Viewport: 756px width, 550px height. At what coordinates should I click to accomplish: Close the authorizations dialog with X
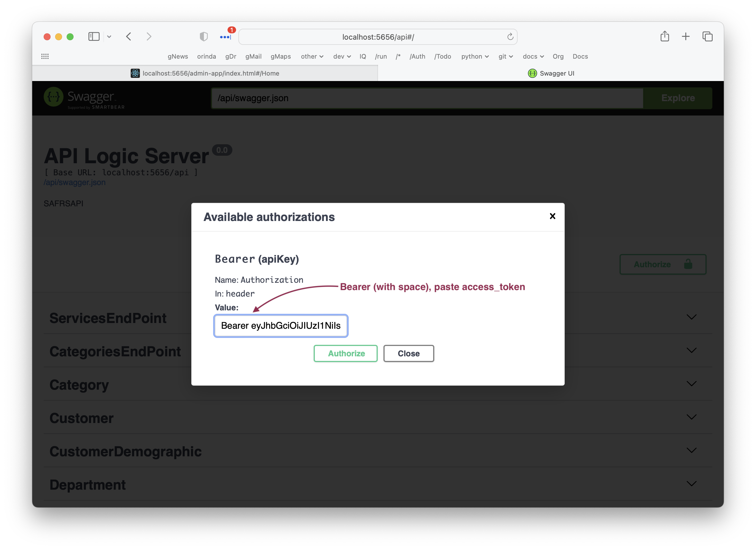(x=552, y=216)
